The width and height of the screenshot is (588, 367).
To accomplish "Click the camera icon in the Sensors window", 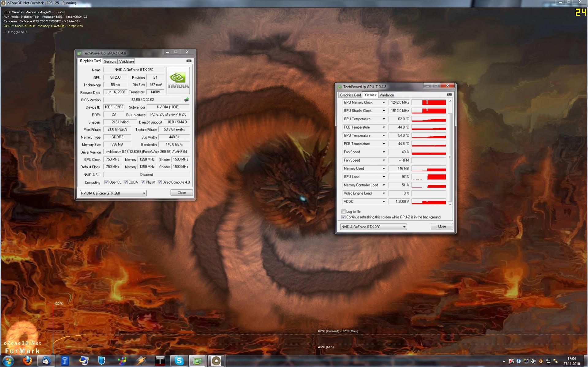I will pyautogui.click(x=449, y=95).
